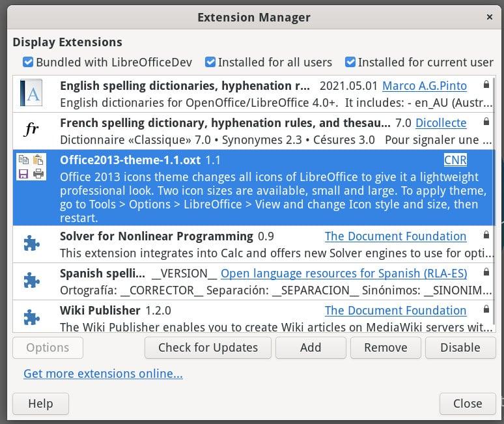Viewport: 504px width, 424px height.
Task: Select the Wiki Publisher extension entry
Action: [x=195, y=317]
